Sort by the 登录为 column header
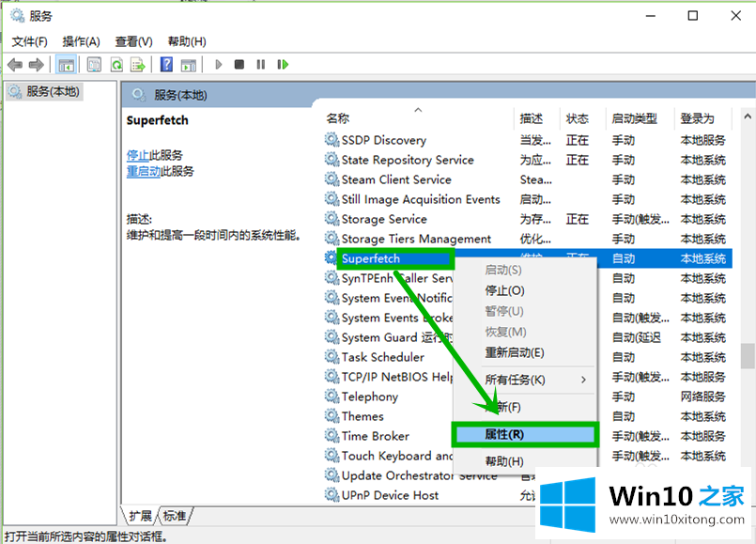Image resolution: width=756 pixels, height=544 pixels. coord(702,118)
